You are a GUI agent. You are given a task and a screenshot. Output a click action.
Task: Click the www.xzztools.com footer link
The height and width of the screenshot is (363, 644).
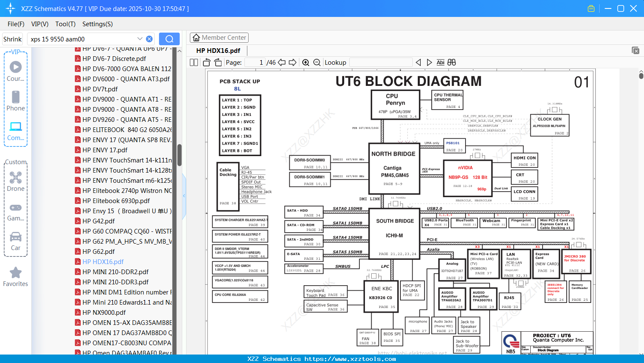(350, 359)
